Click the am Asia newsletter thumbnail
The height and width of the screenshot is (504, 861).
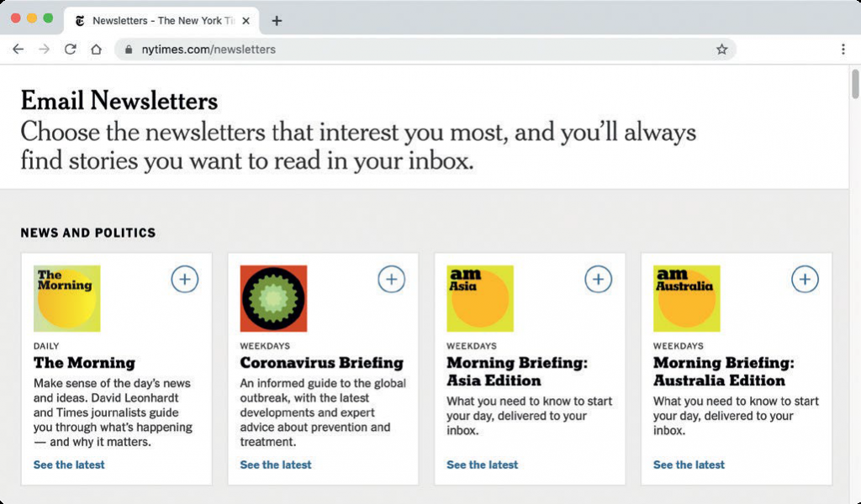point(480,298)
